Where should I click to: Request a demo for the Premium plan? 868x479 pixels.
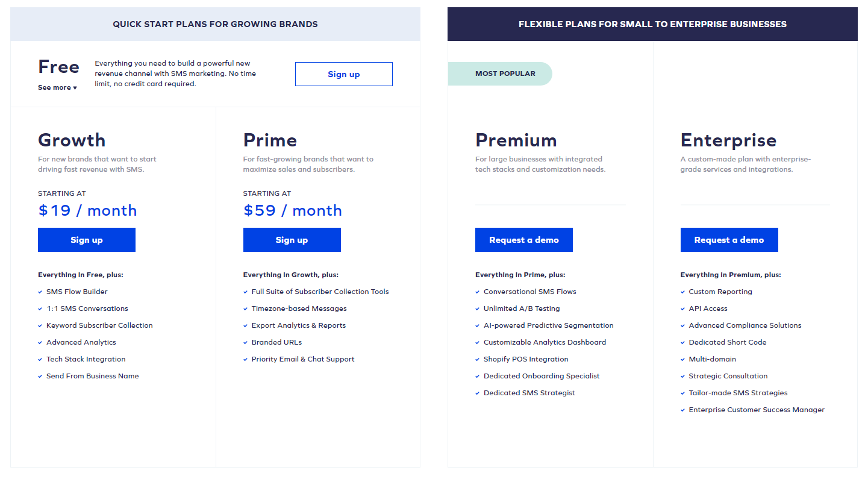tap(523, 240)
